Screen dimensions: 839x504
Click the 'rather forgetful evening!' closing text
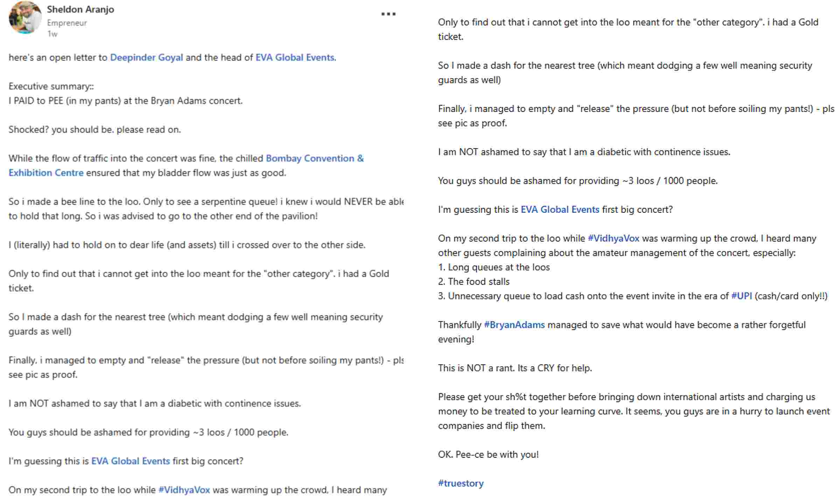coord(456,339)
